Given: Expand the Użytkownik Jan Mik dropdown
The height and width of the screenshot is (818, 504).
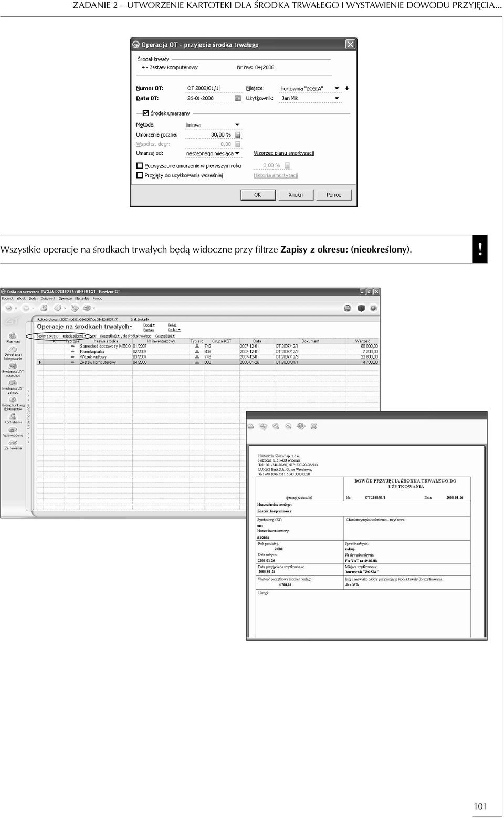Looking at the screenshot, I should click(337, 98).
